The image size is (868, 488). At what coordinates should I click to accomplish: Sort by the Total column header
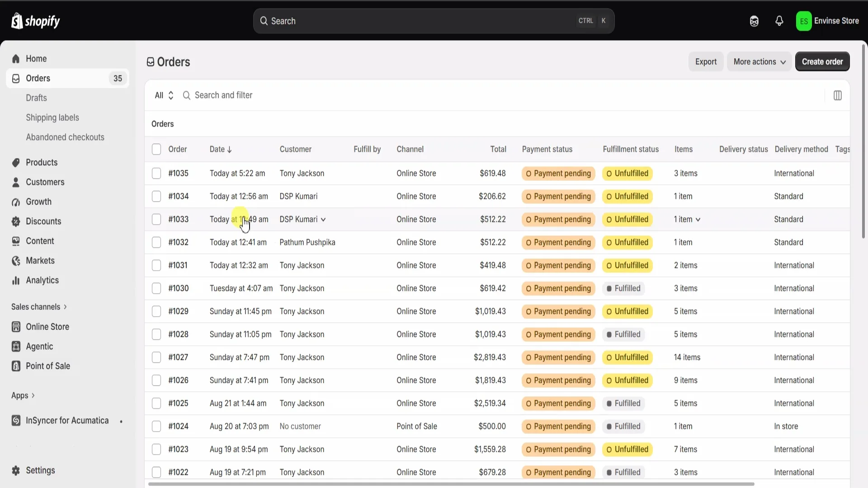coord(498,149)
